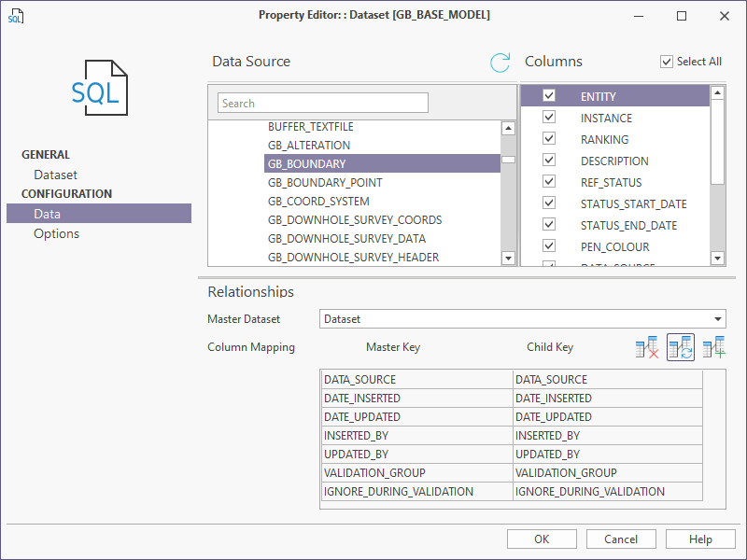Viewport: 747px width, 560px height.
Task: Click the refresh column mapping icon
Action: (x=681, y=348)
